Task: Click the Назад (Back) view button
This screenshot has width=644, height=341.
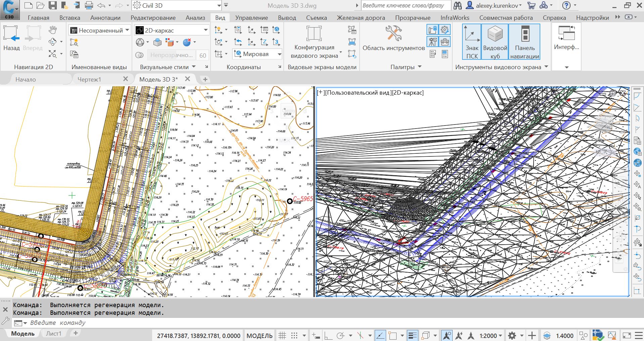Action: pyautogui.click(x=11, y=38)
